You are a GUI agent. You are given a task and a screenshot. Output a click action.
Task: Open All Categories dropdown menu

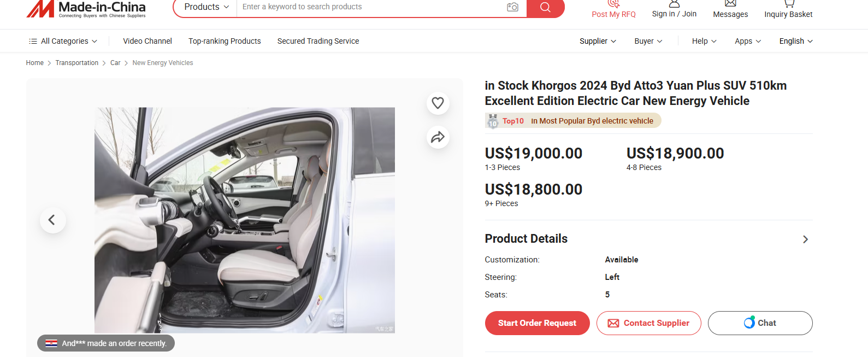[x=63, y=41]
